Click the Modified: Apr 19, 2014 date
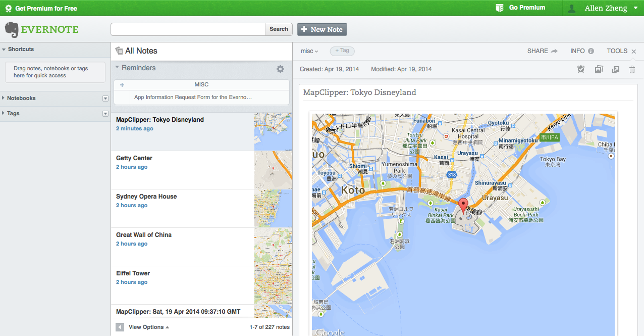The height and width of the screenshot is (336, 644). (x=401, y=69)
